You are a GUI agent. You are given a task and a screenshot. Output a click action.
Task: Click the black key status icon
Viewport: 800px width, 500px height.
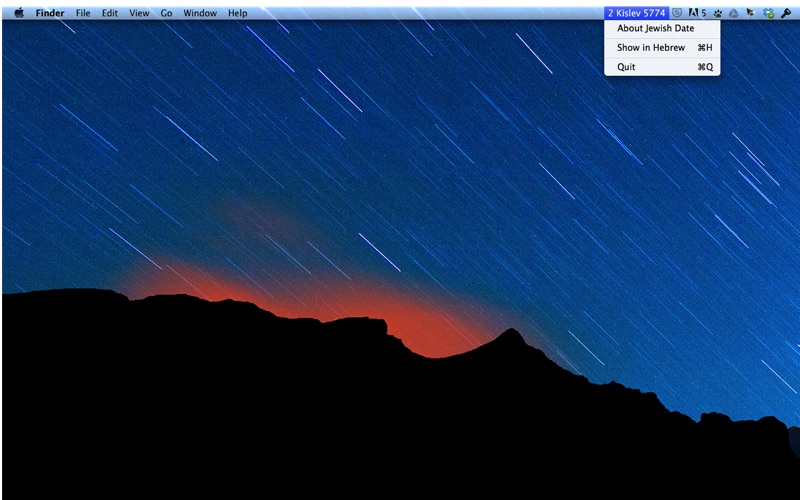[786, 13]
